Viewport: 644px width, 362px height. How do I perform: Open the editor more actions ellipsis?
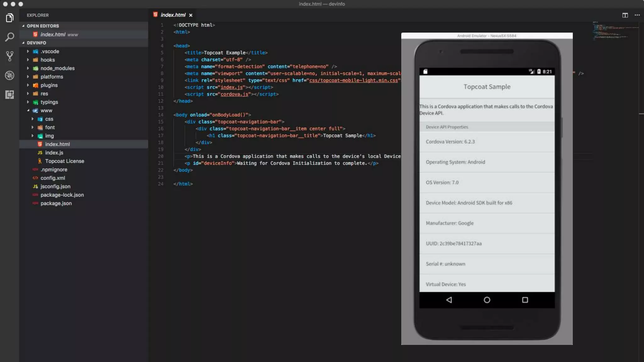(x=637, y=15)
